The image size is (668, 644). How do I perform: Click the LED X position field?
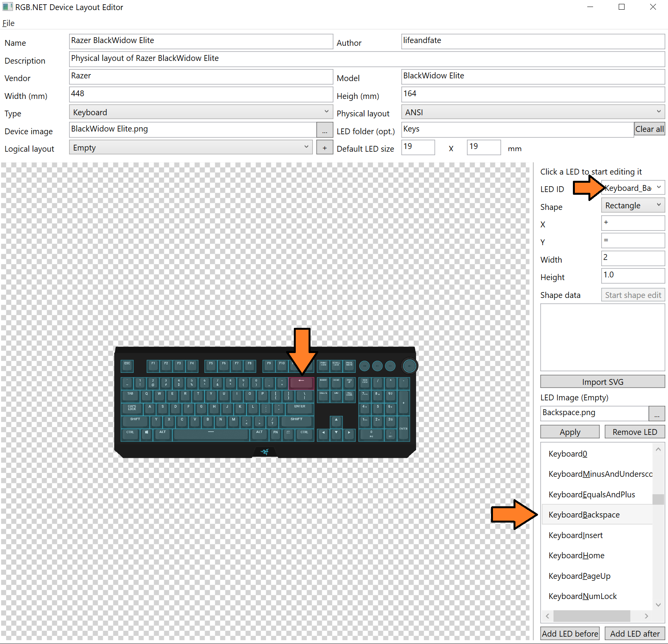click(x=633, y=223)
